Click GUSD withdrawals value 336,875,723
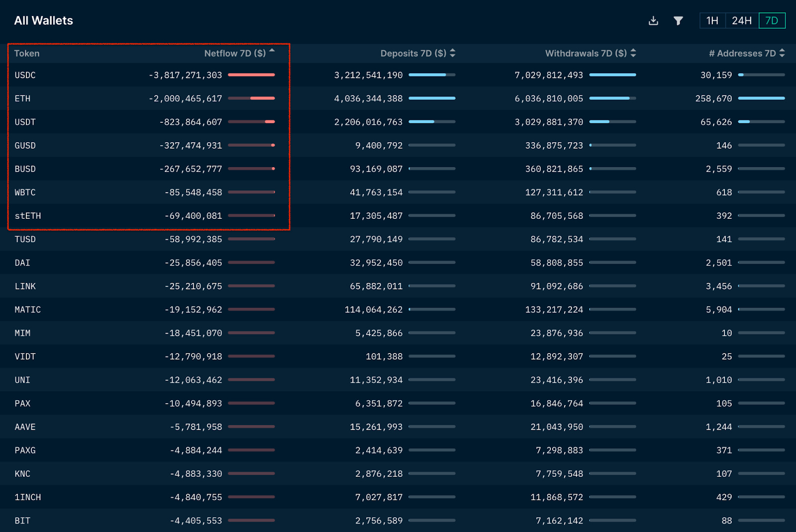 pyautogui.click(x=554, y=145)
